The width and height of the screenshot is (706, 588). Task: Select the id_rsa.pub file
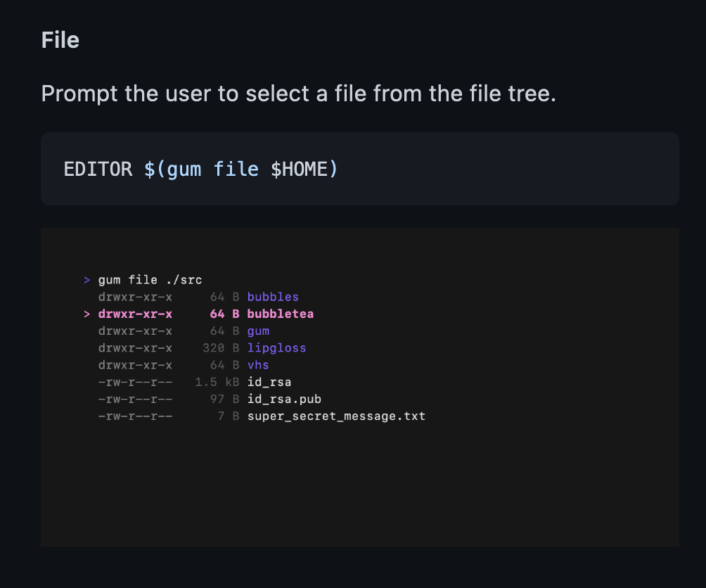coord(284,399)
